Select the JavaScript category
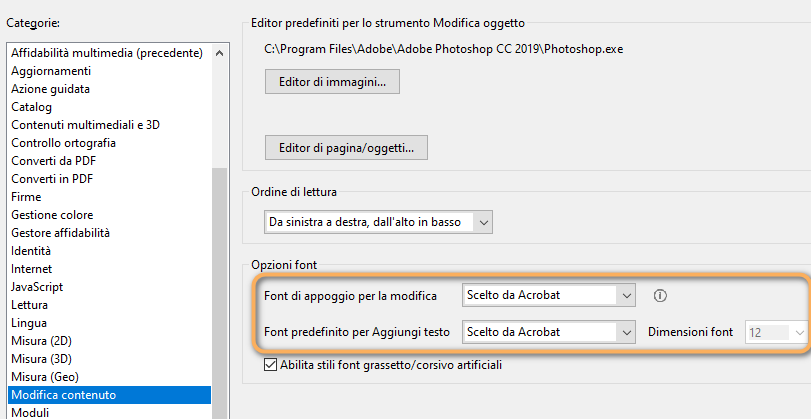This screenshot has width=811, height=419. 37,287
